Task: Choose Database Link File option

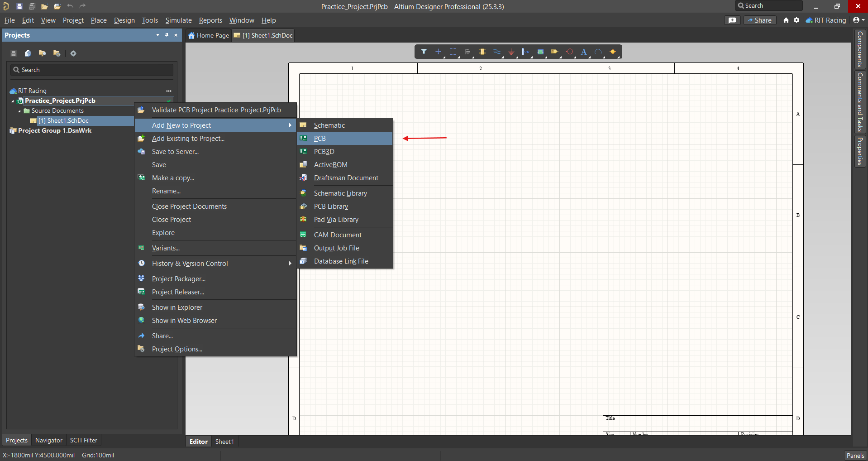Action: pyautogui.click(x=345, y=261)
